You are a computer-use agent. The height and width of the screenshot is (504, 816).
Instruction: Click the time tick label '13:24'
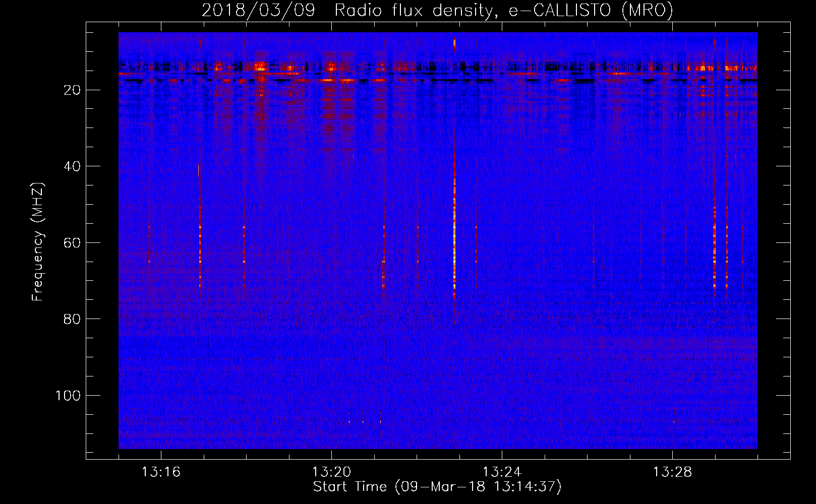[x=502, y=472]
